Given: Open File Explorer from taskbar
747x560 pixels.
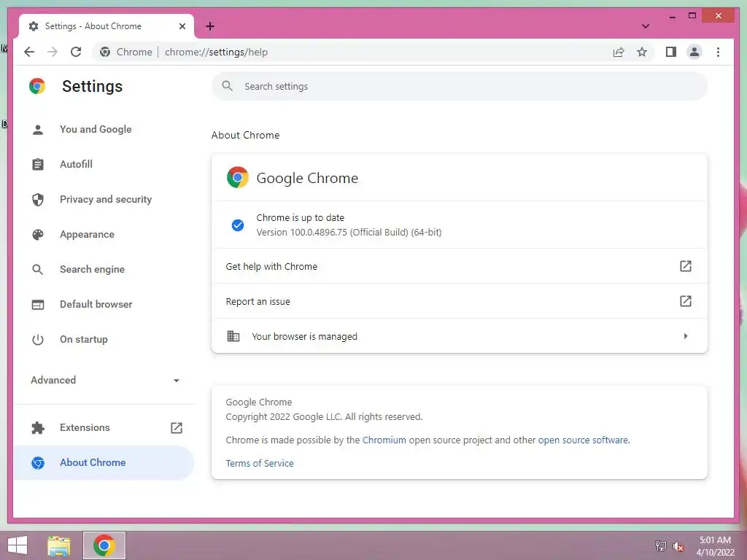Looking at the screenshot, I should [59, 545].
